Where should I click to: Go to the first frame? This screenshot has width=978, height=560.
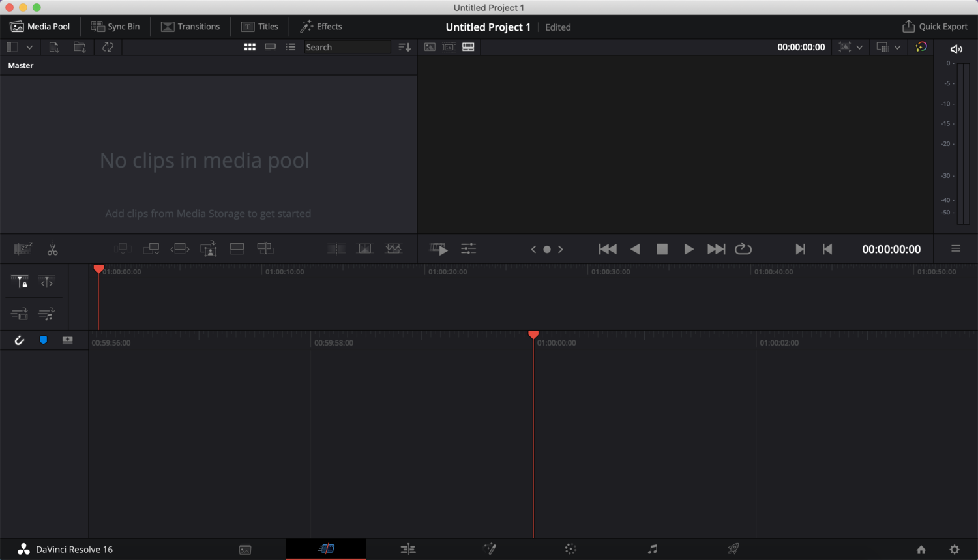[608, 249]
